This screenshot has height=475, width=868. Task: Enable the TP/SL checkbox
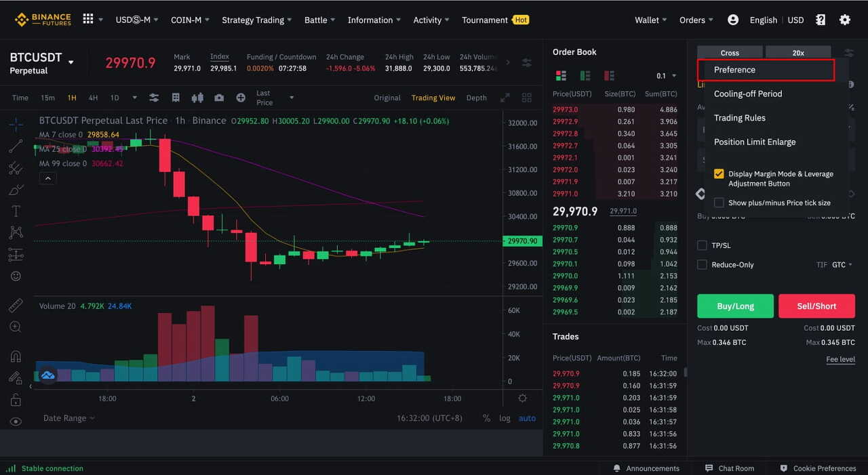pyautogui.click(x=703, y=245)
